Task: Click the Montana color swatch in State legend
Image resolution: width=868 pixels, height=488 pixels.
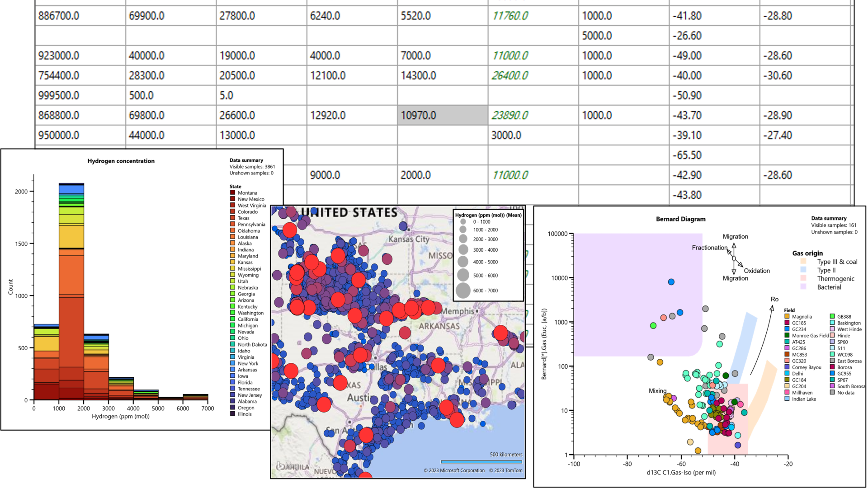Action: [x=233, y=192]
